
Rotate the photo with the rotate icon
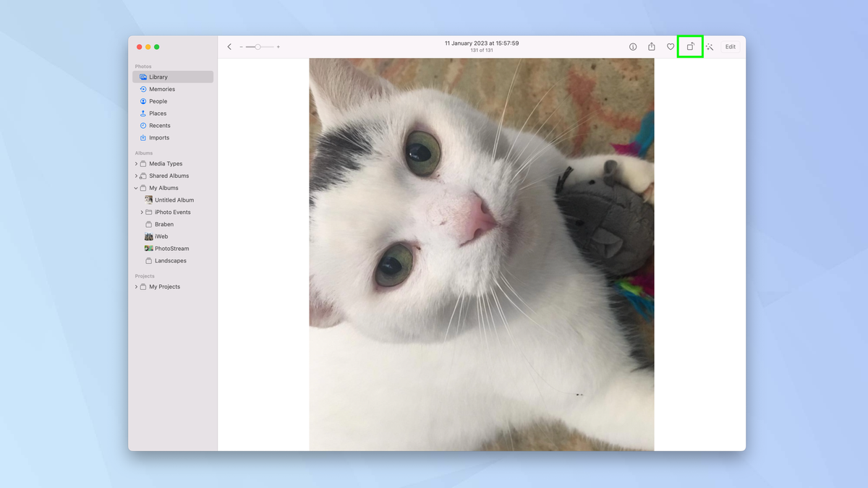690,46
